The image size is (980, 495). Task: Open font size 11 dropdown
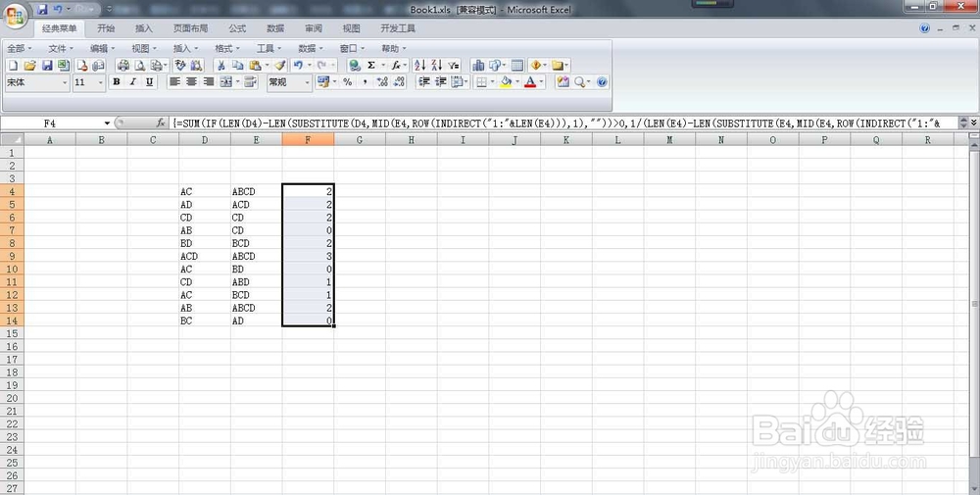[101, 82]
